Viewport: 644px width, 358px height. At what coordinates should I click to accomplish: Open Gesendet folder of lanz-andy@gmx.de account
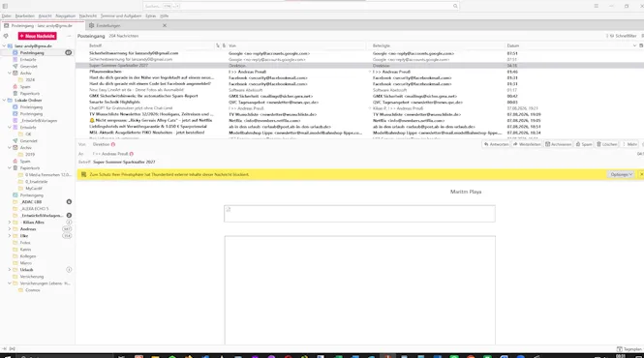coord(28,66)
